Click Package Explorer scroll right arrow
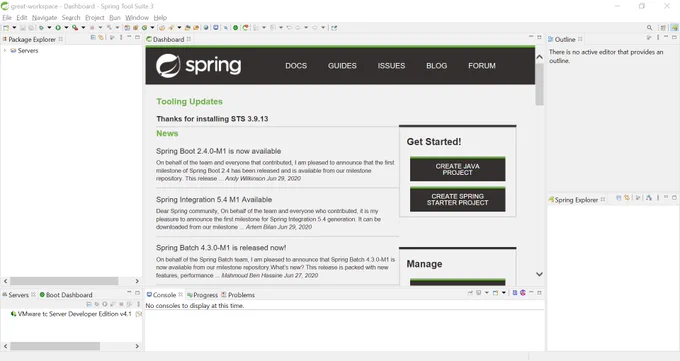The height and width of the screenshot is (361, 680). click(137, 281)
